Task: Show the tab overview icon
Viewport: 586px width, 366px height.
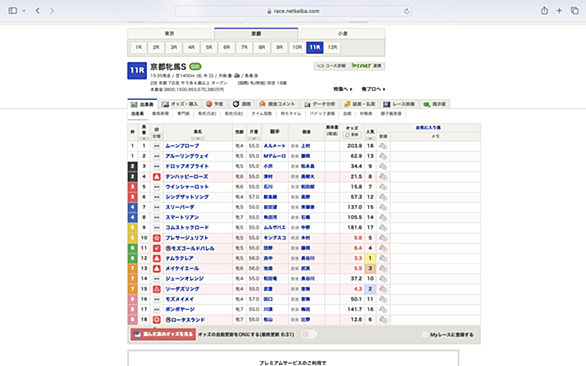Action: pyautogui.click(x=574, y=10)
